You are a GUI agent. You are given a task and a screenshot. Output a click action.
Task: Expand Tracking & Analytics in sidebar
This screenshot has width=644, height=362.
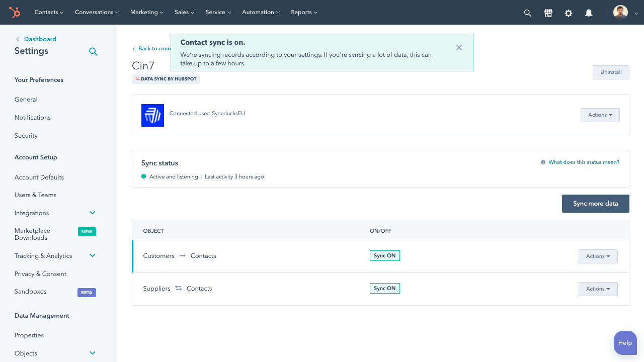[x=92, y=256]
